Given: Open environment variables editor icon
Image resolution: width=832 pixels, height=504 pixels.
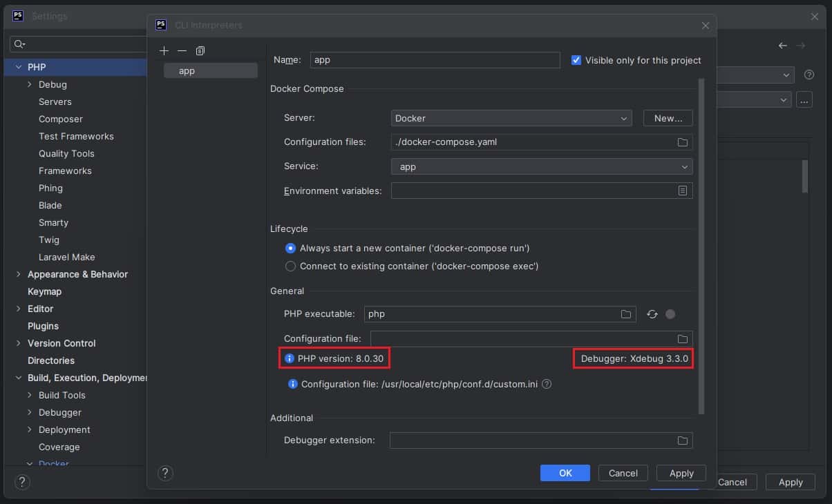Looking at the screenshot, I should 682,191.
